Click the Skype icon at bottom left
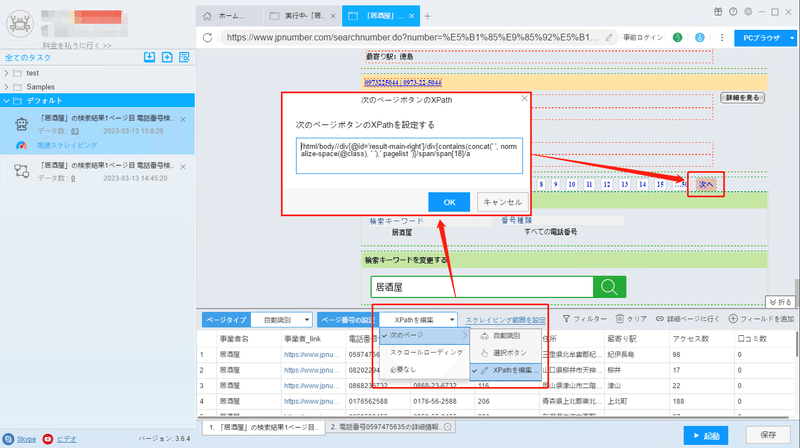This screenshot has width=800, height=448. 8,439
